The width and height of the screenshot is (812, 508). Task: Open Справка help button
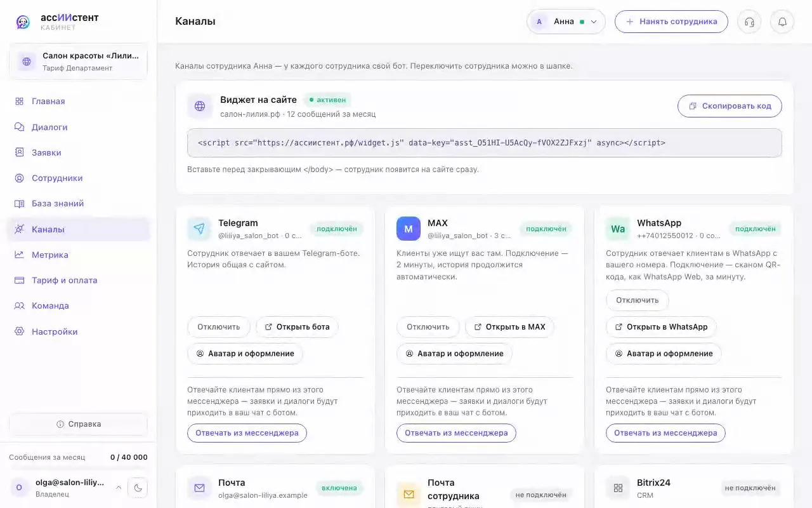[x=79, y=424]
